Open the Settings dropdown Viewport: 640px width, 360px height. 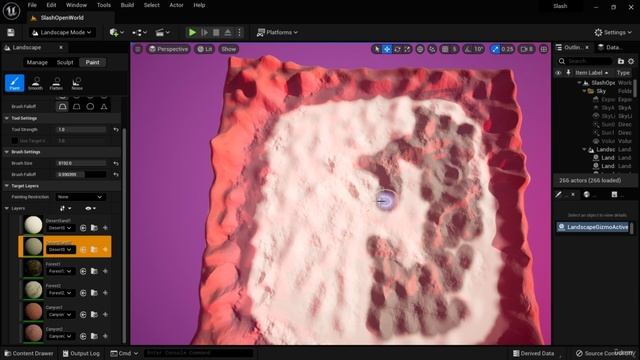[x=613, y=32]
